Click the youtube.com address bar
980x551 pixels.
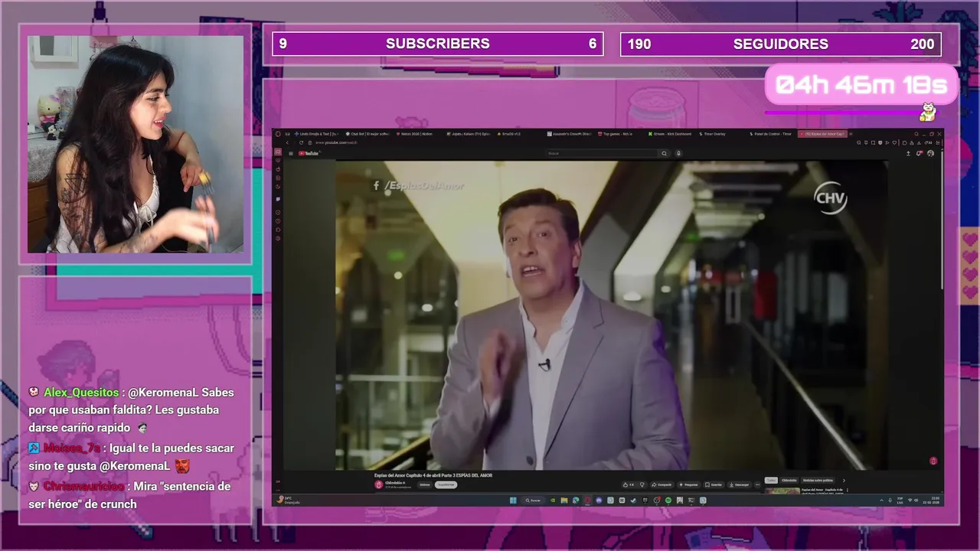coord(336,142)
